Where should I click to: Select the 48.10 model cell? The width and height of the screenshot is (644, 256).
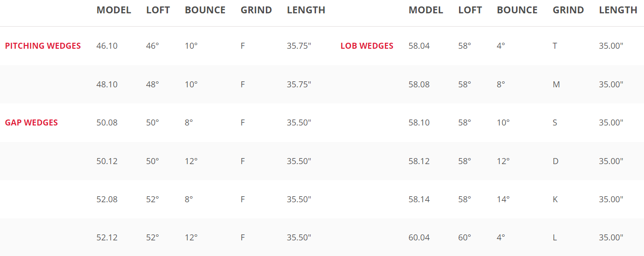click(x=107, y=85)
